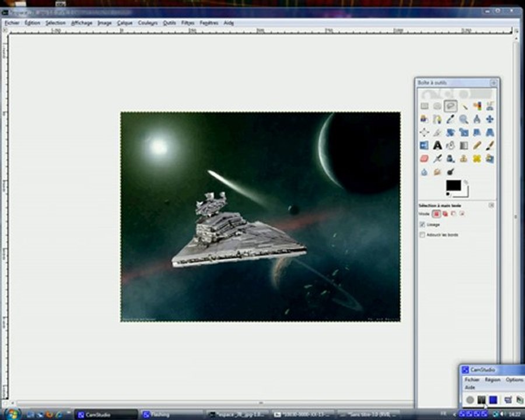This screenshot has width=525, height=420.
Task: Open the Calque menu
Action: pos(125,23)
